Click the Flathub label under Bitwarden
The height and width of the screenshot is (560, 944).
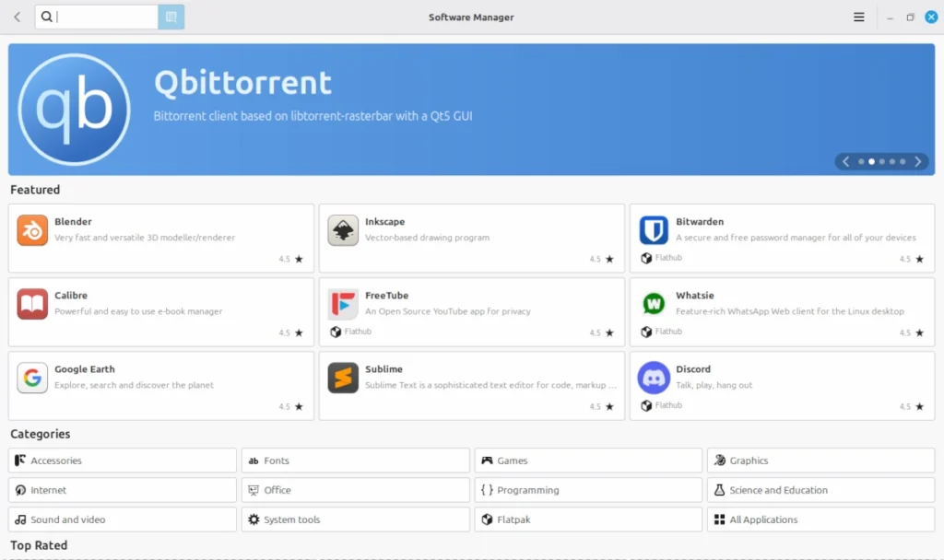click(x=668, y=258)
